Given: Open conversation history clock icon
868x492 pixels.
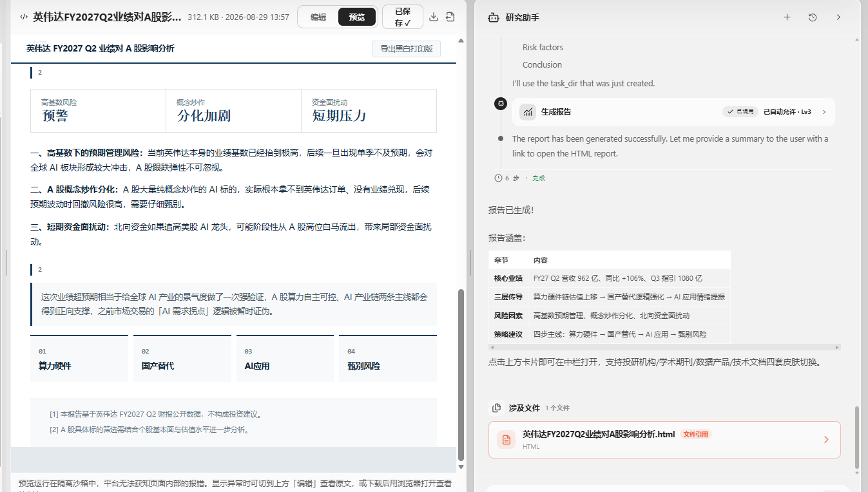Looking at the screenshot, I should (x=813, y=17).
